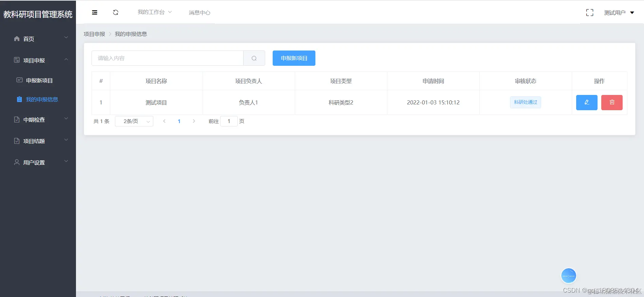The width and height of the screenshot is (644, 297).
Task: Collapse the sidebar with the hamburger icon
Action: [x=95, y=13]
